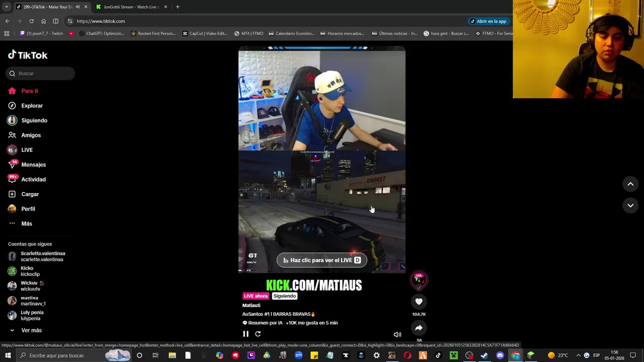Click the Buscar search field
644x362 pixels.
coord(40,73)
